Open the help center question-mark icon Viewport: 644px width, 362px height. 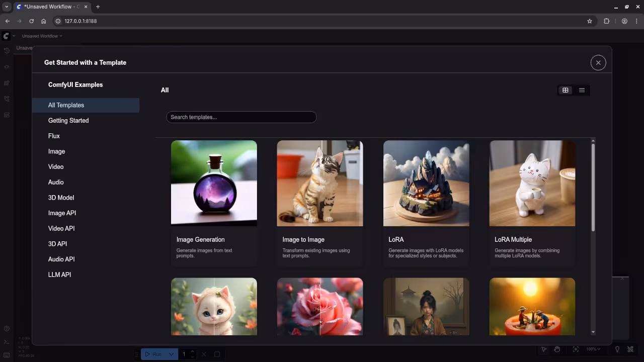(x=7, y=329)
